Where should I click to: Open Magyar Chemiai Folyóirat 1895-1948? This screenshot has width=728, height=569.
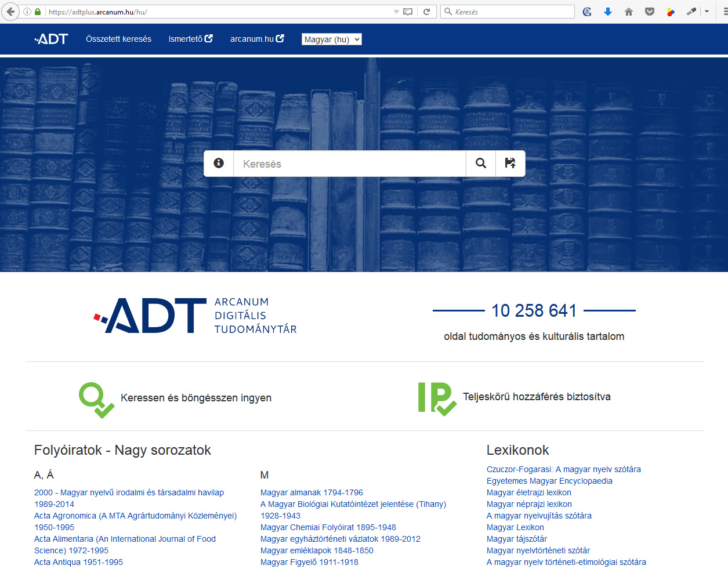click(x=328, y=527)
